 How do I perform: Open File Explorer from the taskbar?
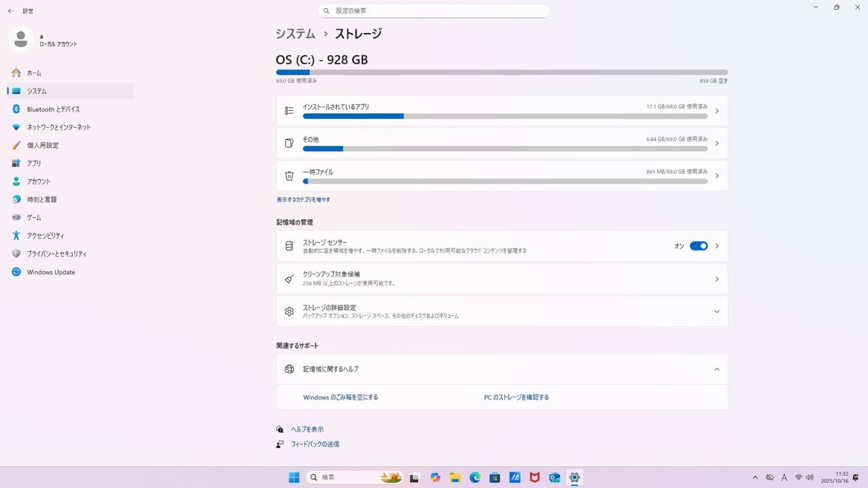coord(455,477)
